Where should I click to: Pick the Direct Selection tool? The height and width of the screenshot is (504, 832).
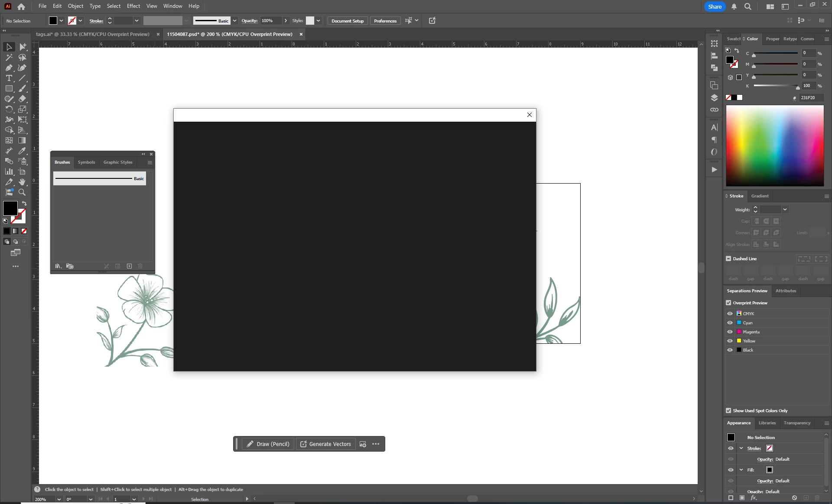click(23, 47)
